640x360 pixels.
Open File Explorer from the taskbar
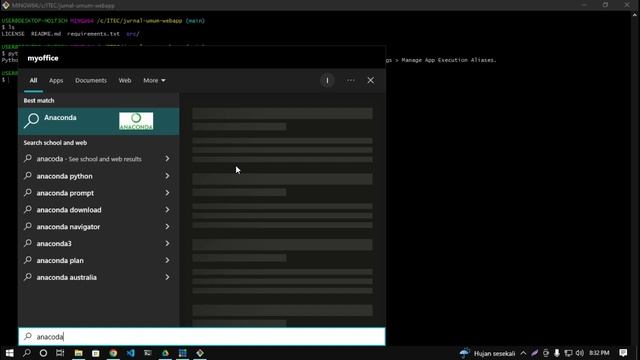point(78,353)
